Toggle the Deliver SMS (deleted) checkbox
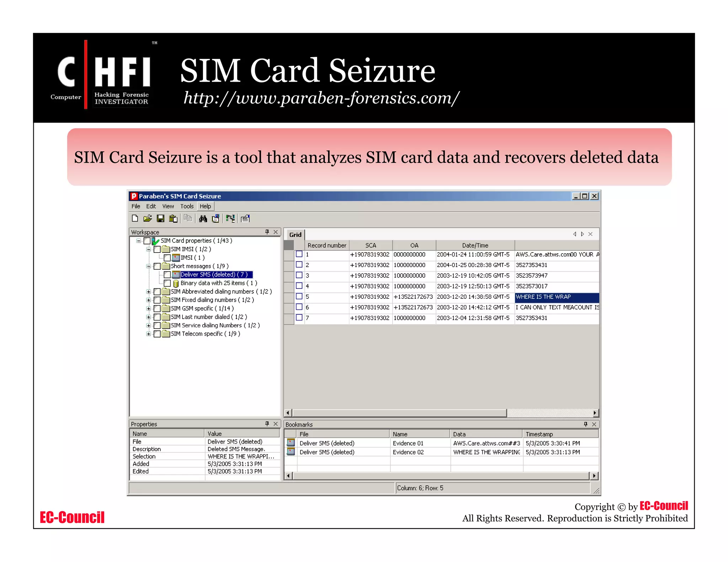 (167, 275)
